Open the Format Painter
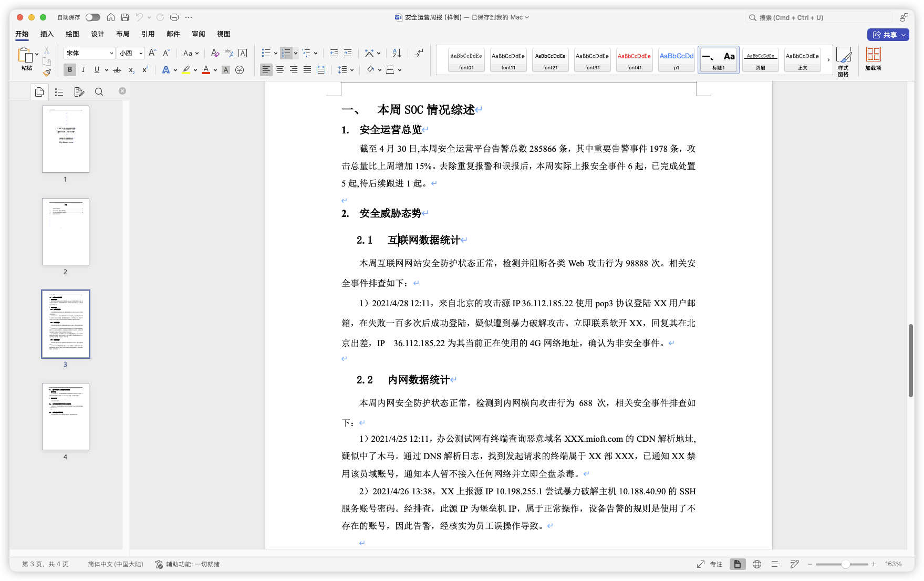Screen dimensions: 924x581 (47, 72)
